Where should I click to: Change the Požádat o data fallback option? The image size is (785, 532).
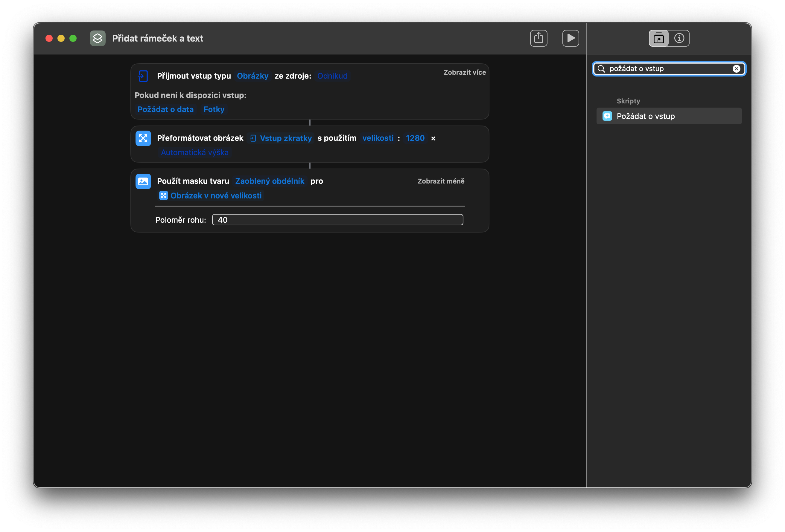(x=165, y=109)
